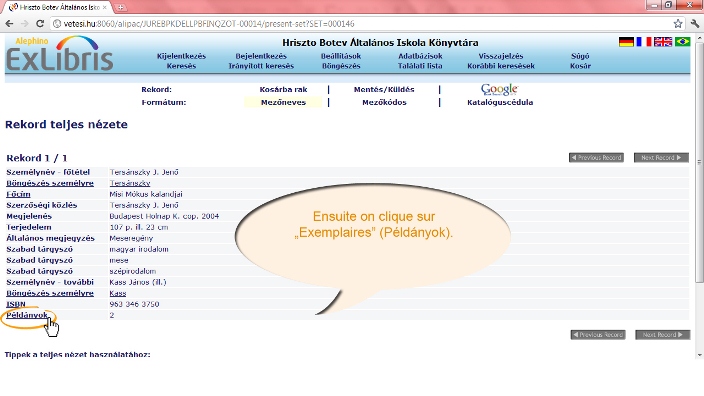Click the page vertical scrollbar down arrow
The width and height of the screenshot is (704, 396).
coord(699,355)
